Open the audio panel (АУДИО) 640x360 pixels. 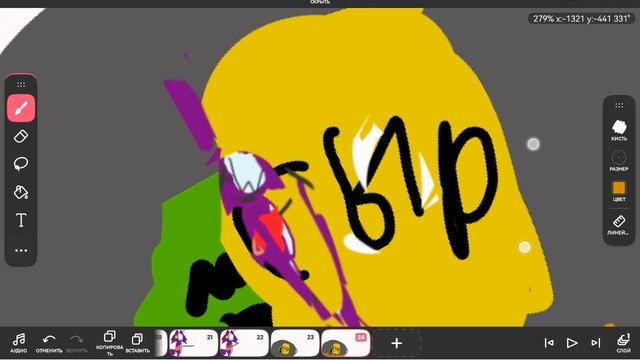coord(19,343)
